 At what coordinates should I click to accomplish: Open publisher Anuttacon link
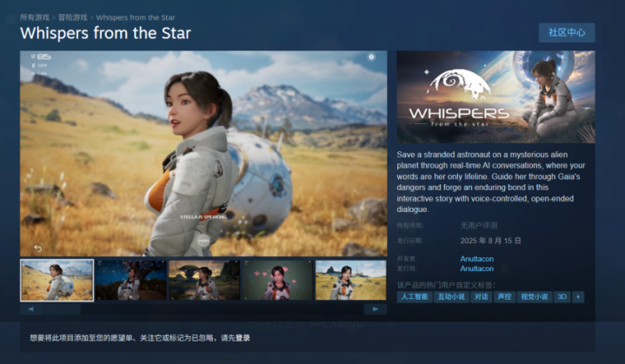click(476, 268)
